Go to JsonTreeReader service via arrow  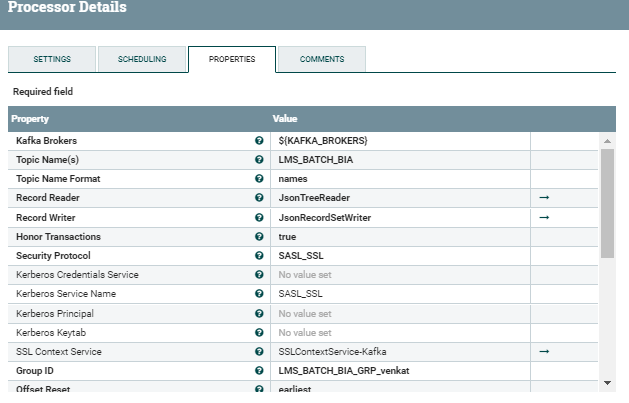tap(544, 198)
